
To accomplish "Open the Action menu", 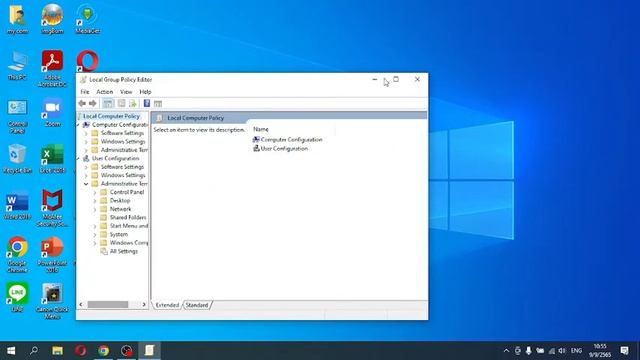I will click(x=104, y=92).
